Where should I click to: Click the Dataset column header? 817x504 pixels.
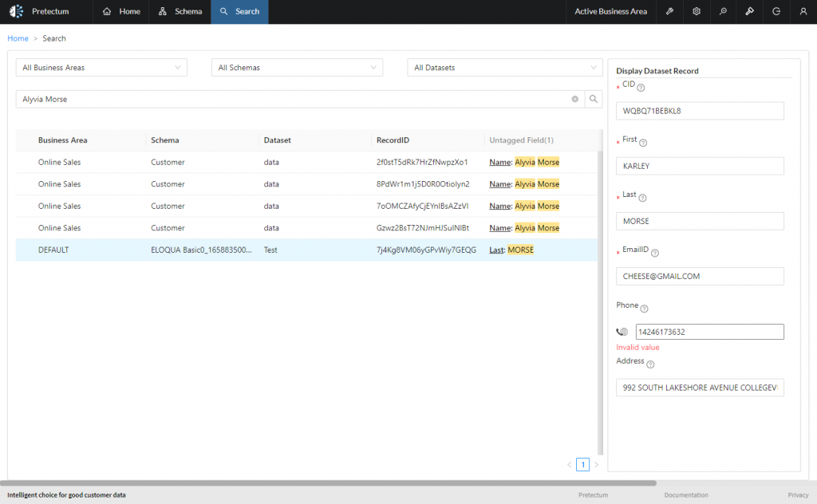[277, 140]
